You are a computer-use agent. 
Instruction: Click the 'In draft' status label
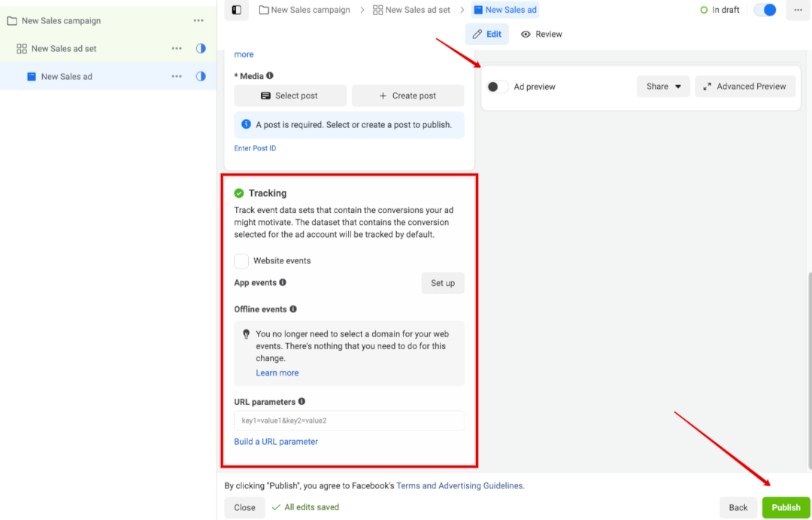(726, 10)
